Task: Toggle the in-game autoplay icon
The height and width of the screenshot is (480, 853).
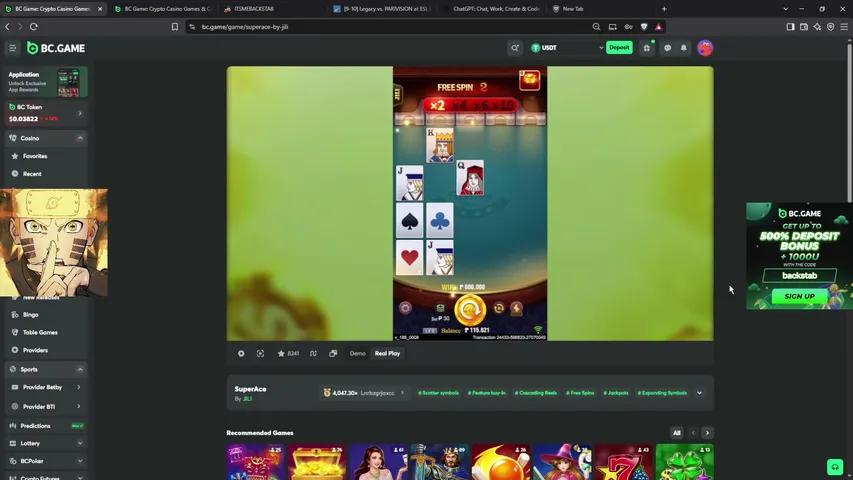Action: [499, 308]
